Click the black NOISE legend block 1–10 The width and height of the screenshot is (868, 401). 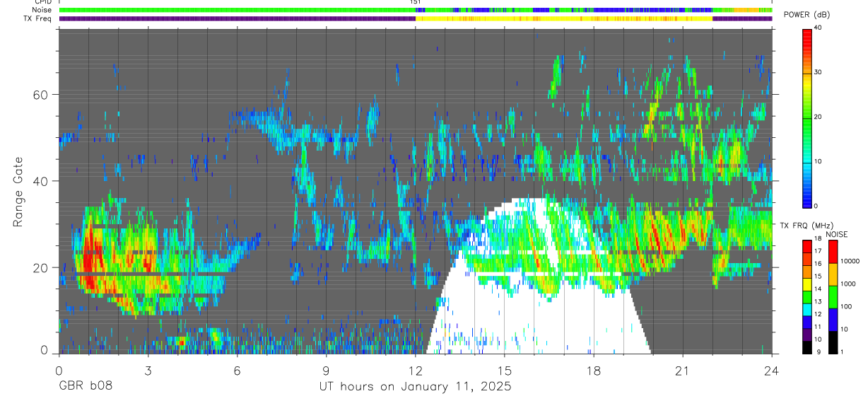click(x=833, y=342)
